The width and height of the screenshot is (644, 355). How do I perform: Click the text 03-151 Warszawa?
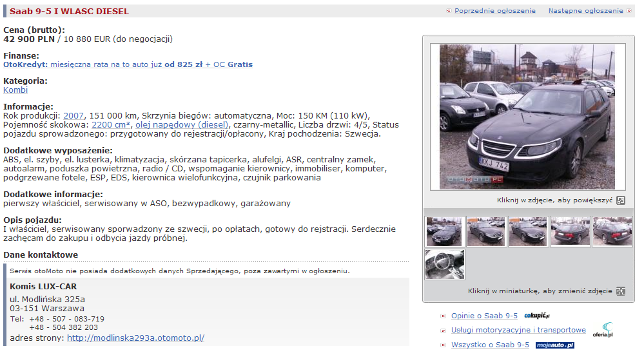(x=47, y=308)
